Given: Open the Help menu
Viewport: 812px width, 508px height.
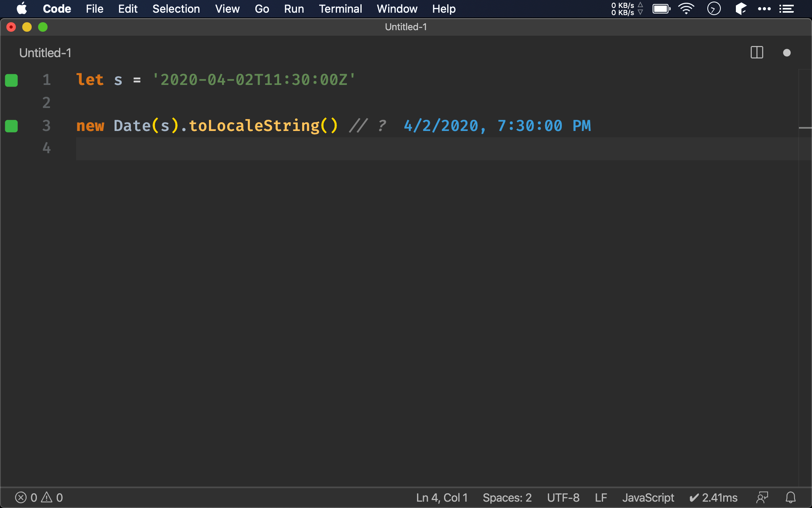Looking at the screenshot, I should [444, 9].
